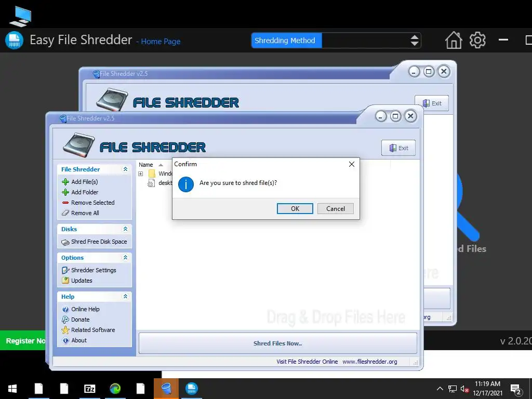The width and height of the screenshot is (532, 399).
Task: Click the Register Now green button
Action: pyautogui.click(x=23, y=341)
